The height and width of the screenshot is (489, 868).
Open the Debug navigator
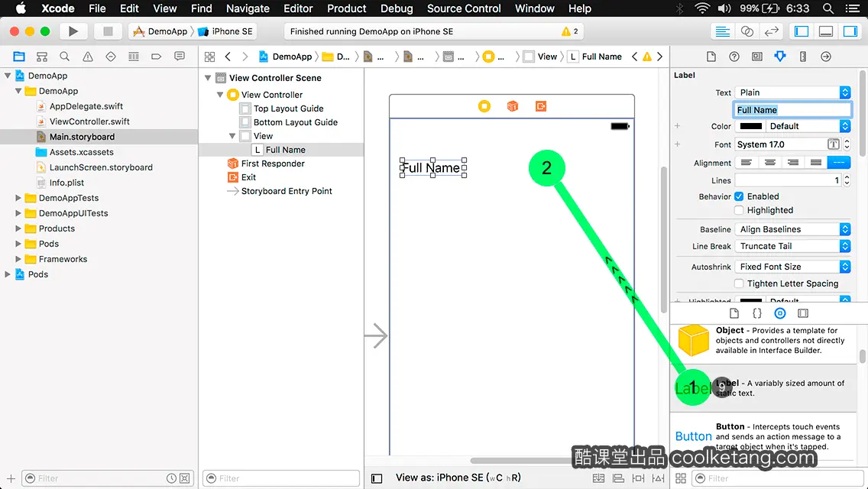click(x=134, y=57)
